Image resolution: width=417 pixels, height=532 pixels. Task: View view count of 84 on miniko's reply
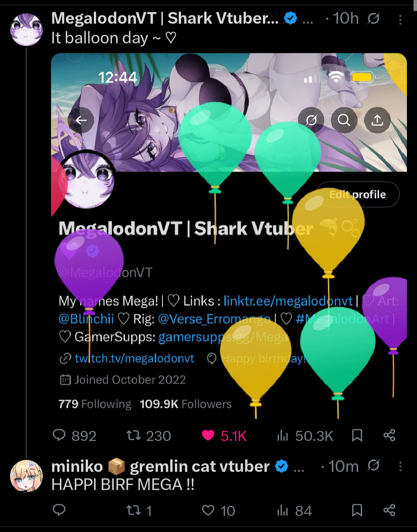tap(294, 511)
